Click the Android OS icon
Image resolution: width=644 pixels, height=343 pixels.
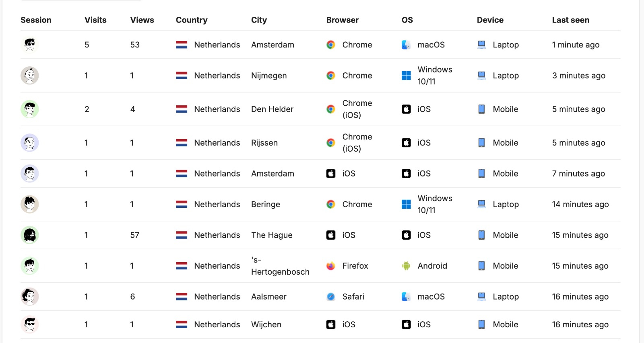[x=407, y=266]
